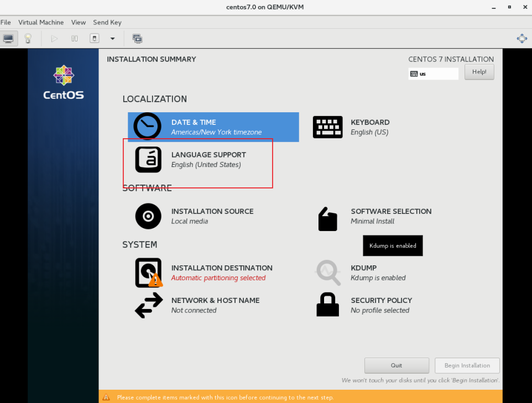Click the Network arrows icon
Screen dimensions: 532x403
click(x=149, y=306)
